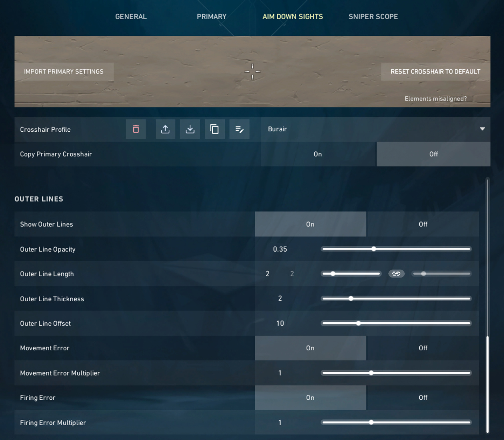Image resolution: width=504 pixels, height=440 pixels.
Task: Switch to the PRIMARY tab
Action: click(x=211, y=16)
